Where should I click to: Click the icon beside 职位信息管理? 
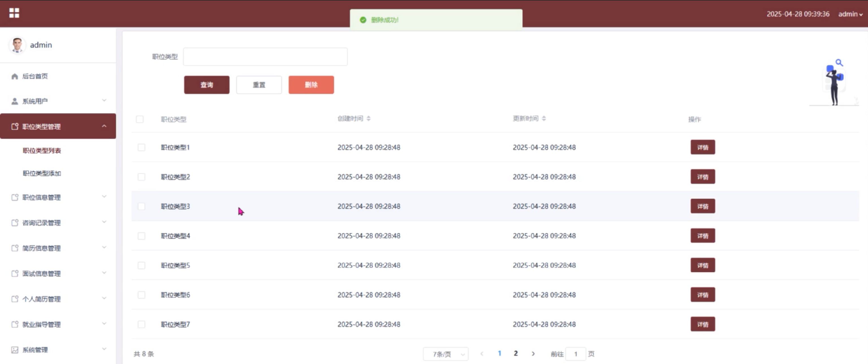pyautogui.click(x=14, y=197)
